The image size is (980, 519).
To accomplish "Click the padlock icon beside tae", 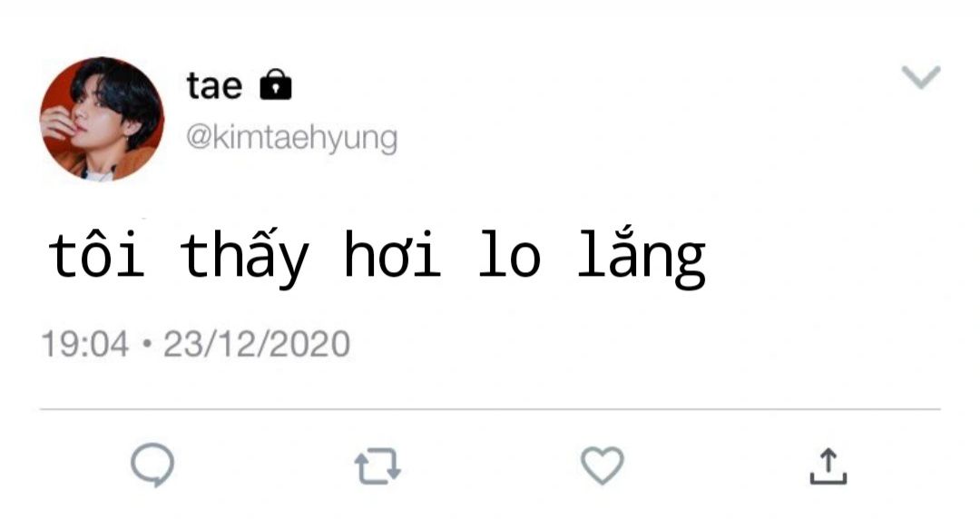I will tap(276, 84).
